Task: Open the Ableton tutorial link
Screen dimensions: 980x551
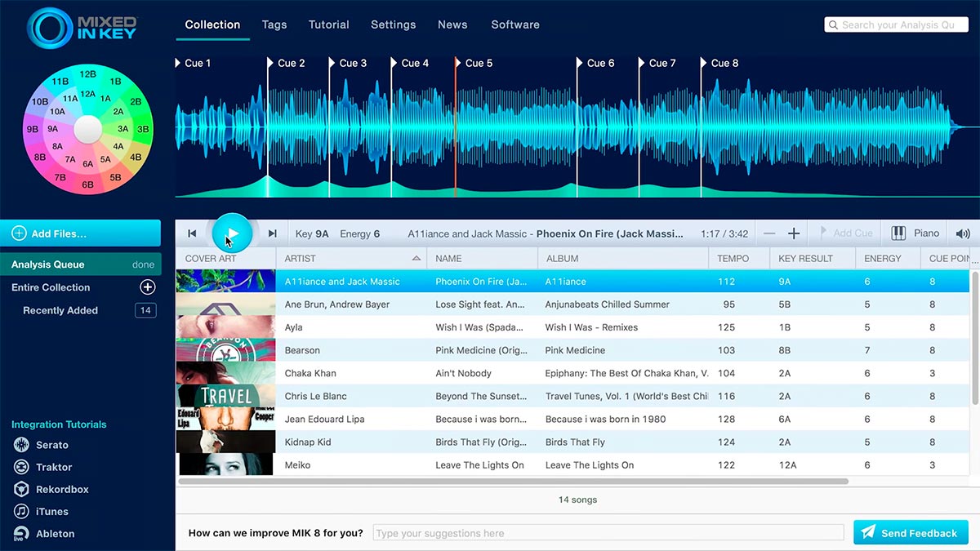Action: [x=56, y=534]
